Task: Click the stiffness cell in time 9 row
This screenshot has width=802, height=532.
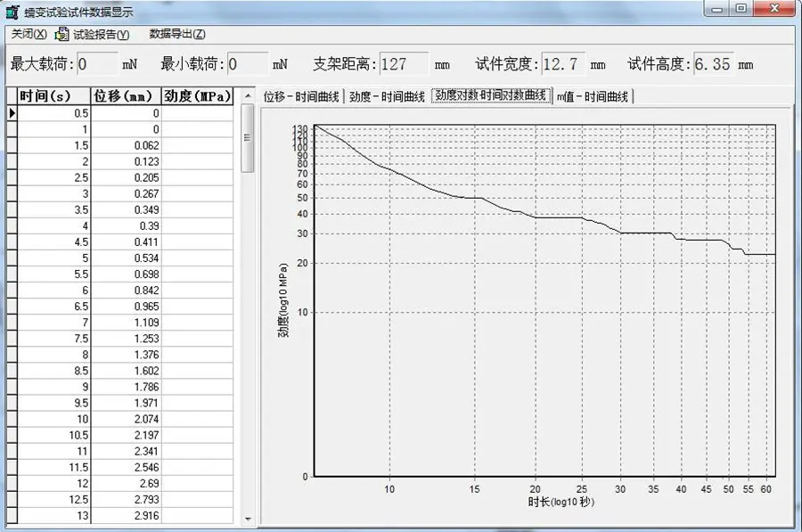Action: pos(198,388)
